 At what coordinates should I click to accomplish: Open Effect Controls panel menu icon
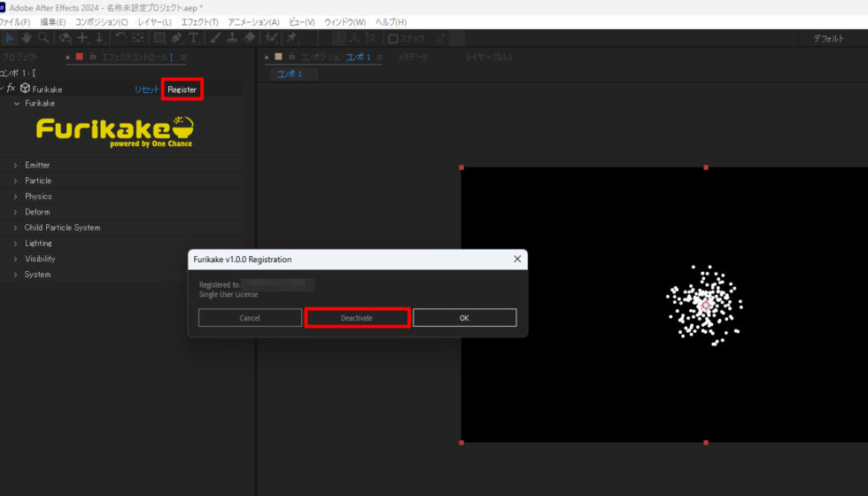(x=183, y=57)
